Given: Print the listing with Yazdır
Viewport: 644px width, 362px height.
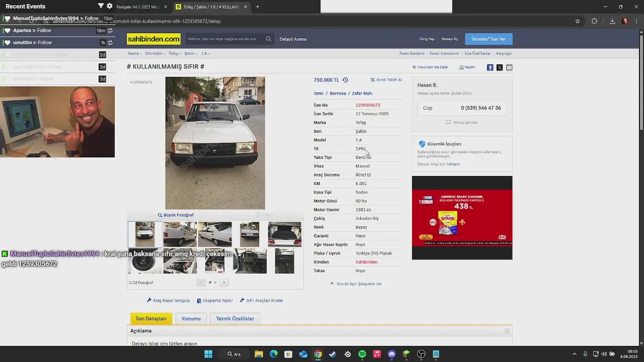Looking at the screenshot, I should (467, 67).
